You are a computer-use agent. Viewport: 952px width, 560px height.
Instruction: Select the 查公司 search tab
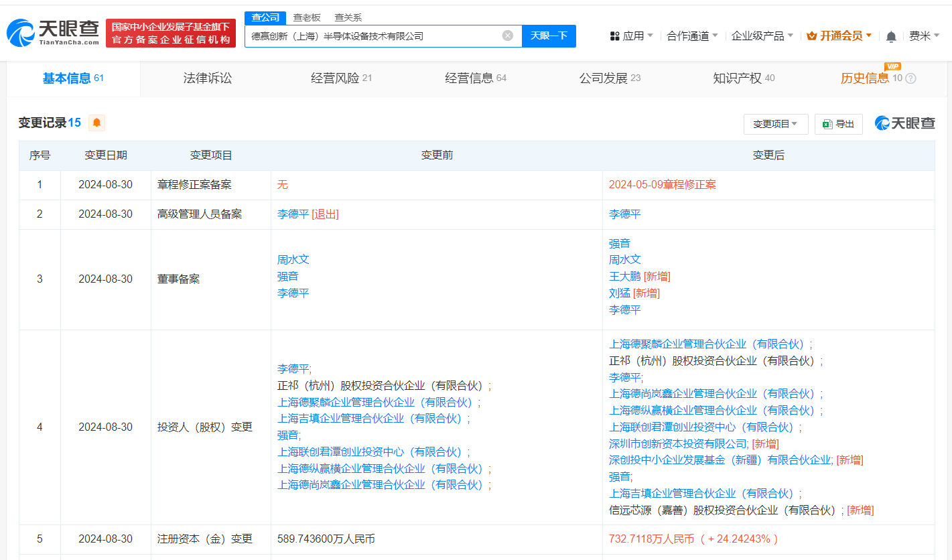pyautogui.click(x=265, y=17)
